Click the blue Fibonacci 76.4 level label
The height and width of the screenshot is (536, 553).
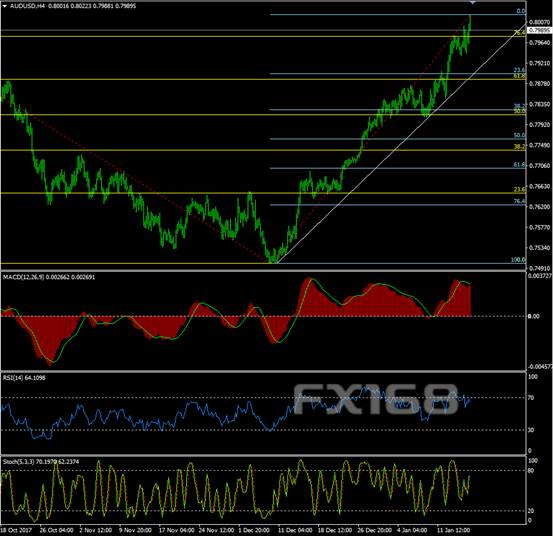[519, 201]
